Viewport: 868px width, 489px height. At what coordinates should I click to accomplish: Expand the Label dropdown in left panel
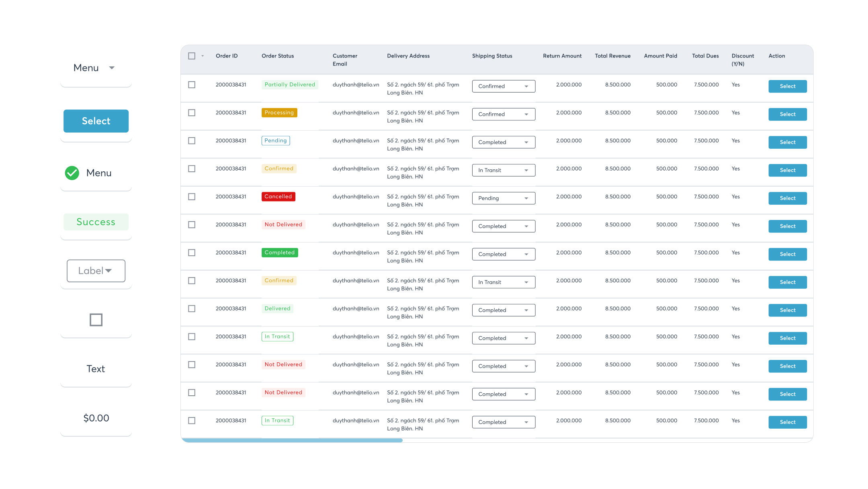pyautogui.click(x=96, y=271)
